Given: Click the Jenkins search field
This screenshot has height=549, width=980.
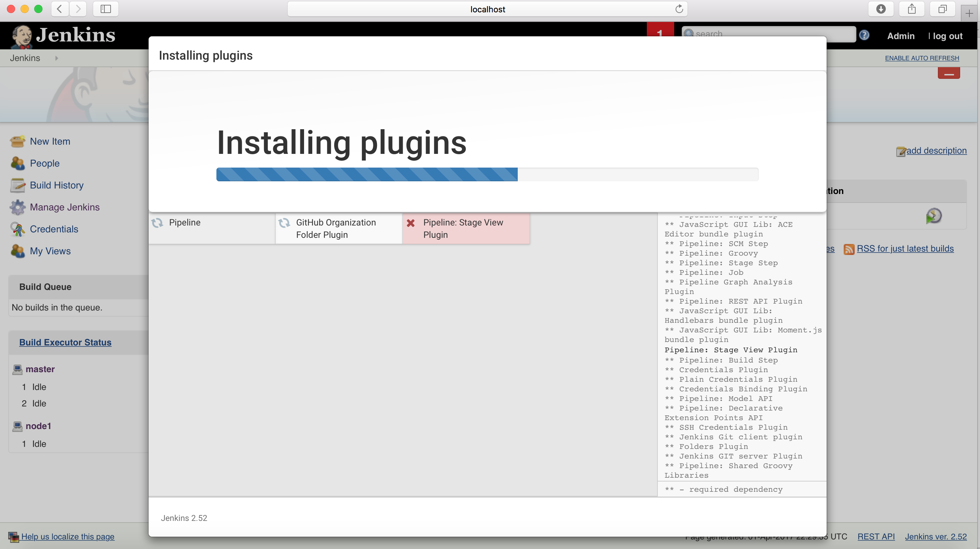Looking at the screenshot, I should point(768,34).
